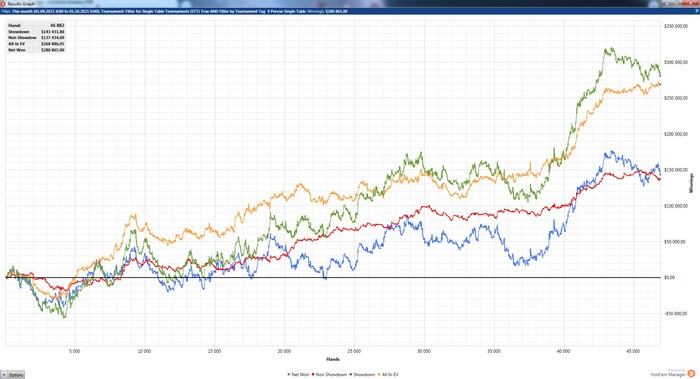700x379 pixels.
Task: Close the Results Graph window
Action: (x=691, y=4)
